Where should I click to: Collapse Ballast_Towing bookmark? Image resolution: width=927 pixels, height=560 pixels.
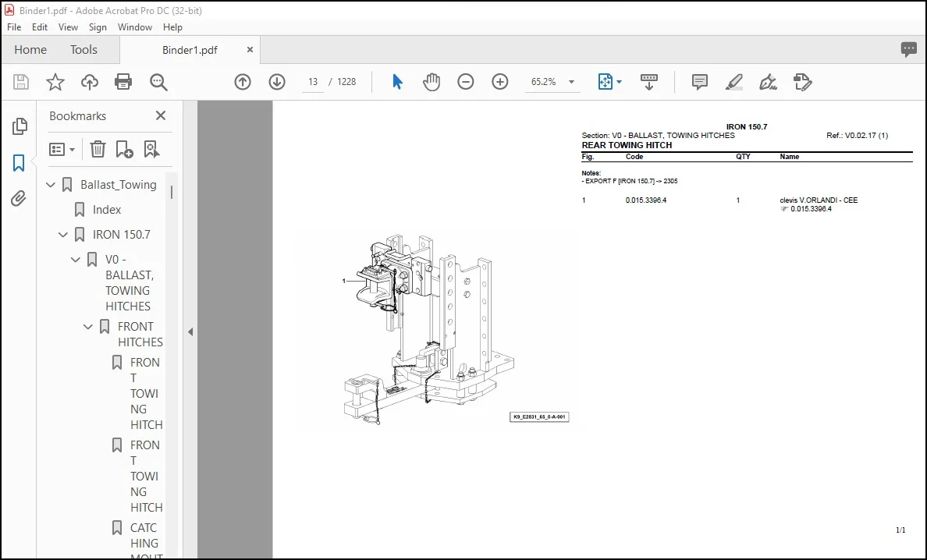(x=51, y=185)
